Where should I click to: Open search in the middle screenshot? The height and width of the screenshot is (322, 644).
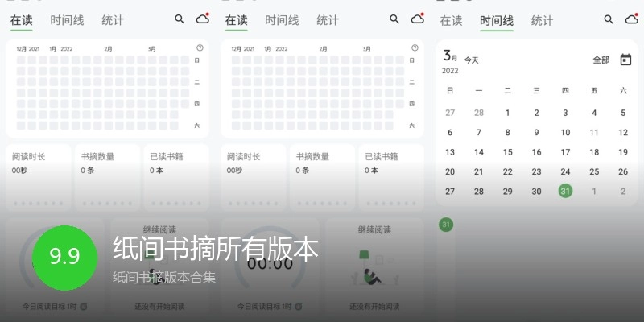point(394,19)
